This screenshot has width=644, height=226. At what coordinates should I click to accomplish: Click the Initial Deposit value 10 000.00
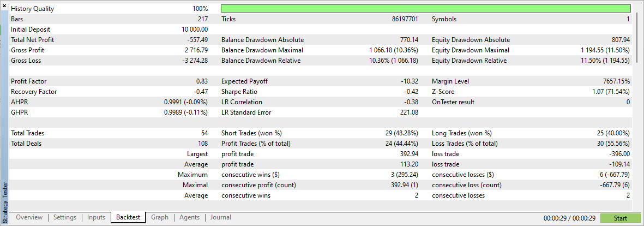[195, 29]
